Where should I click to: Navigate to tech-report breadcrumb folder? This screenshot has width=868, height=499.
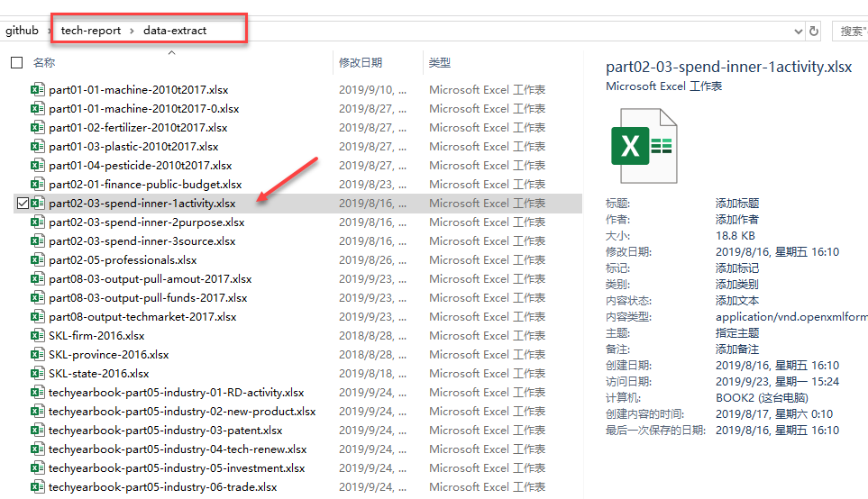[91, 31]
